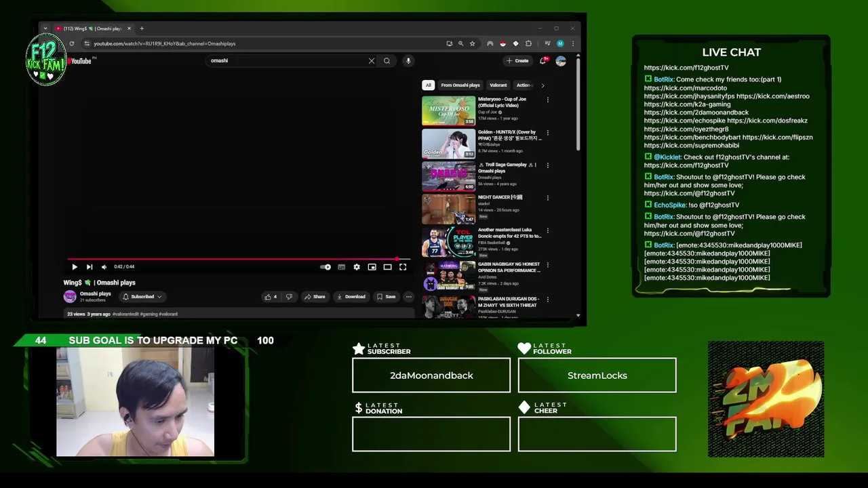
Task: Show more filter chips arrow
Action: (x=542, y=85)
